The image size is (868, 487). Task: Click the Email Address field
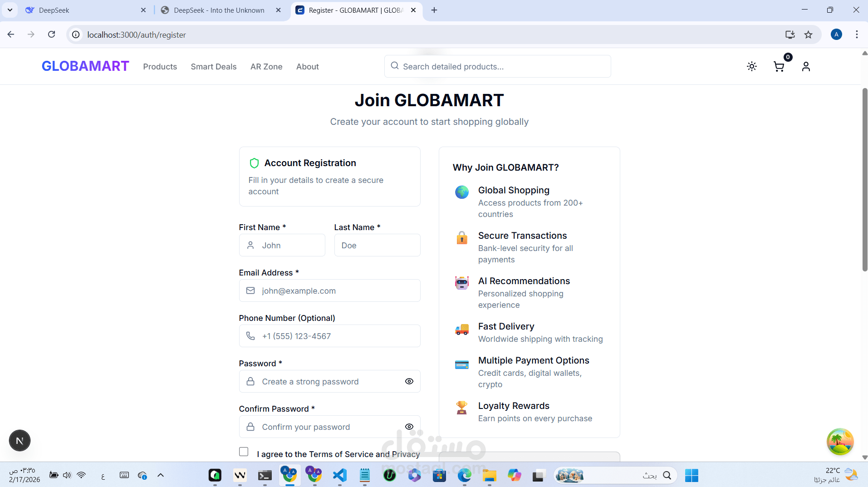coord(330,290)
